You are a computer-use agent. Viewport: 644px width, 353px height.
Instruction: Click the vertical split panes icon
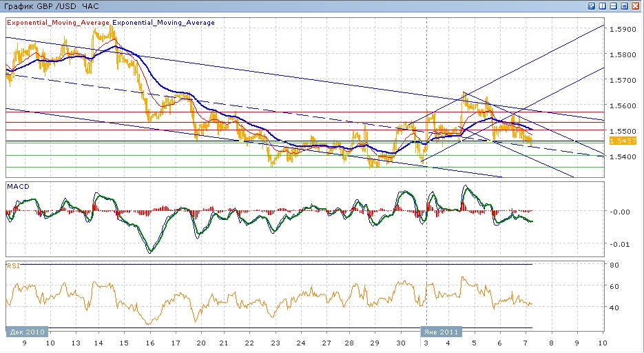(603, 6)
